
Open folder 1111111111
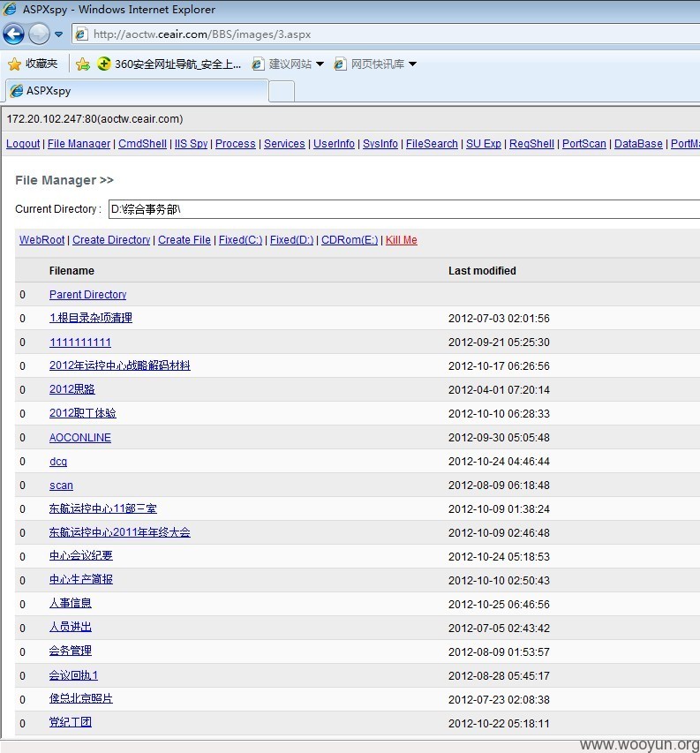pyautogui.click(x=80, y=342)
